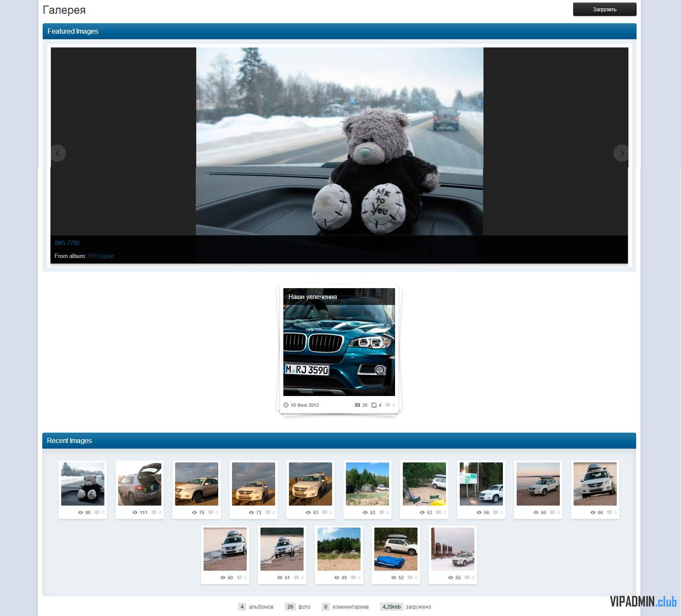
Task: Open the thumbnail with 51 views
Action: click(282, 549)
